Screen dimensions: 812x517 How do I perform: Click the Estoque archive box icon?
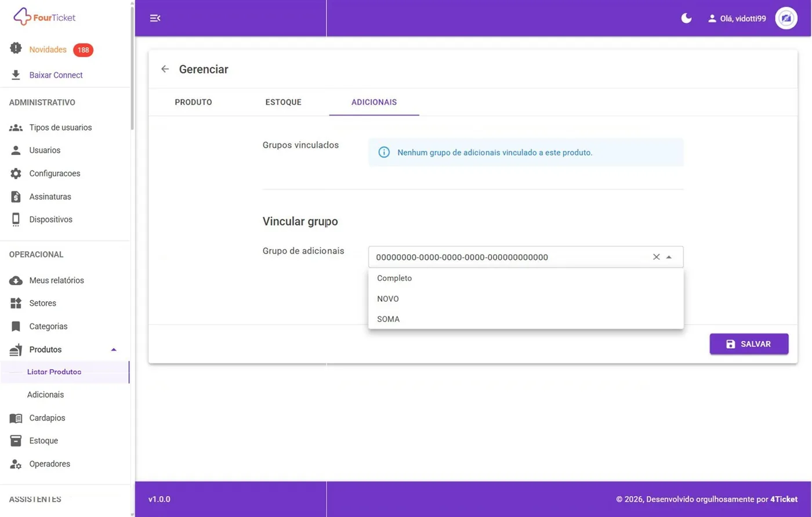tap(16, 440)
